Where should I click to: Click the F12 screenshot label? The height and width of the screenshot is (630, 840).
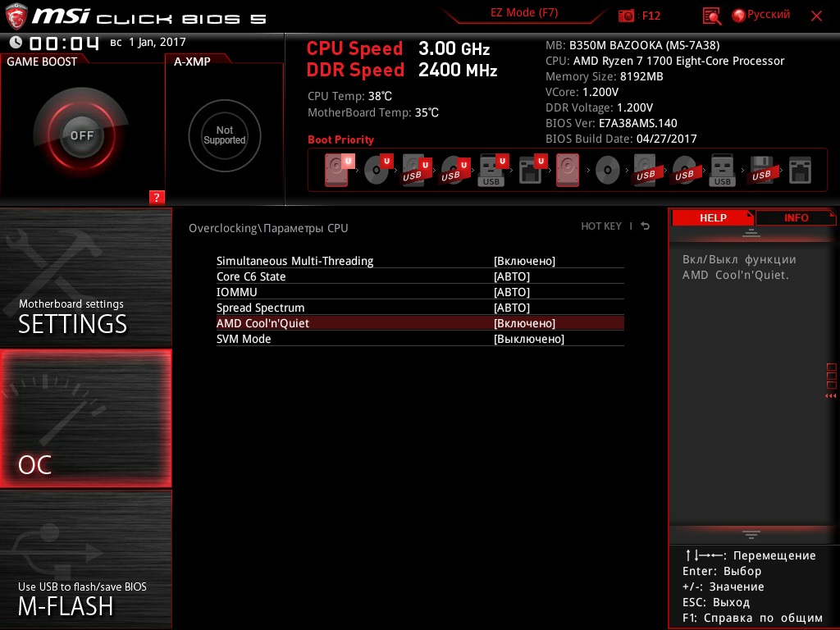651,16
